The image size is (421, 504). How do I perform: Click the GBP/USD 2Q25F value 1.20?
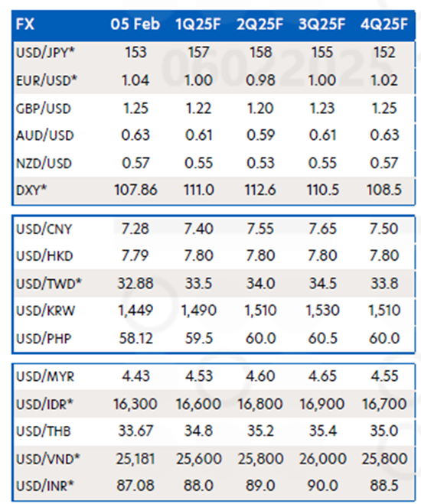(260, 109)
